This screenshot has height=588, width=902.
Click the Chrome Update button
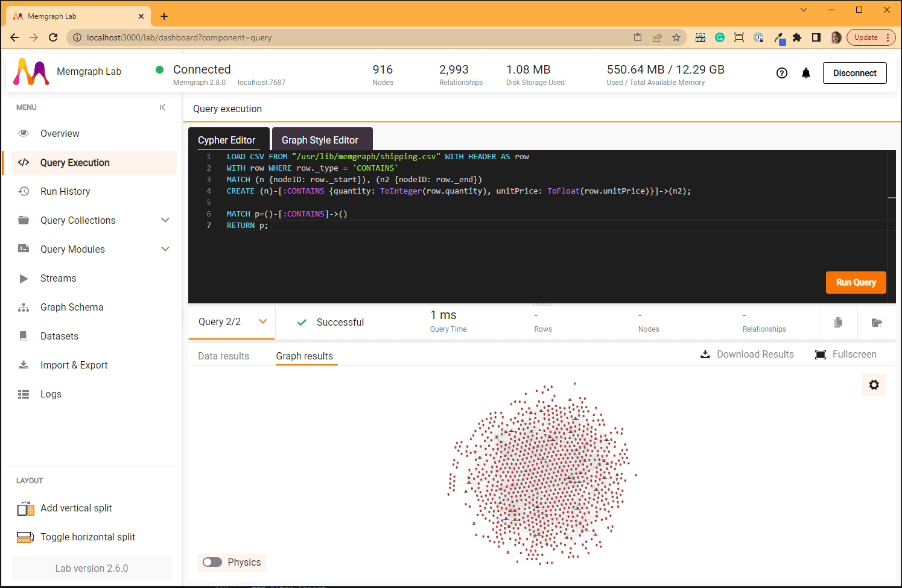coord(871,37)
